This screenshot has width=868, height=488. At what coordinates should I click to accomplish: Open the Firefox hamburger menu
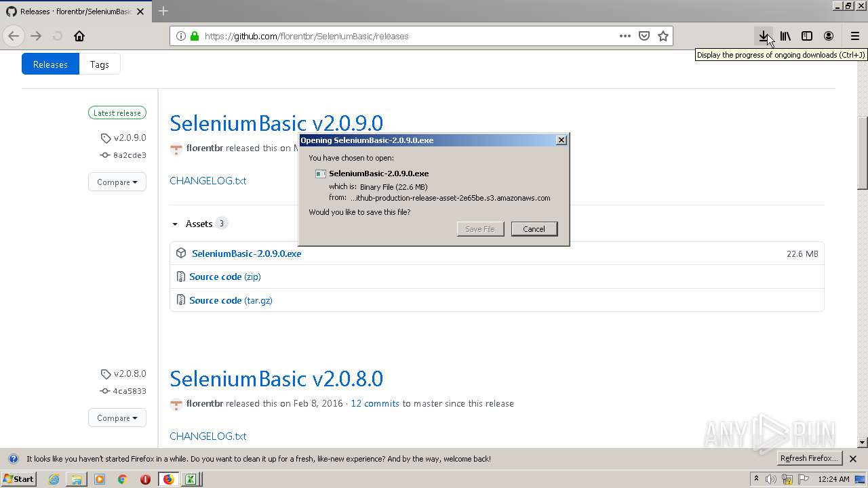pos(855,36)
